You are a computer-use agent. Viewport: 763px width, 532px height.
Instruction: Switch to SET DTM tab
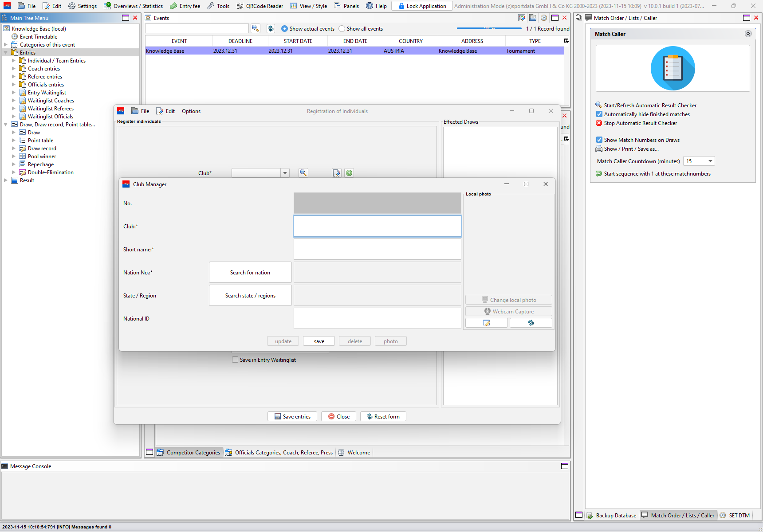tap(735, 515)
